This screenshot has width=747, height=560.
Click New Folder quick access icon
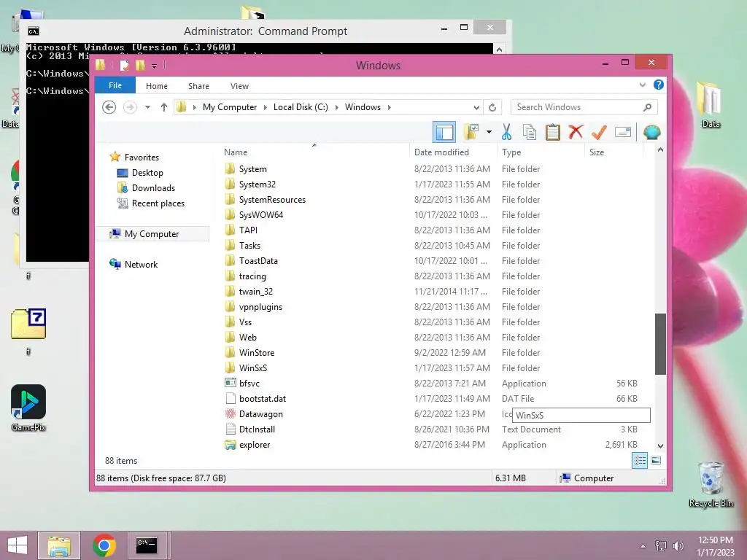(x=140, y=65)
